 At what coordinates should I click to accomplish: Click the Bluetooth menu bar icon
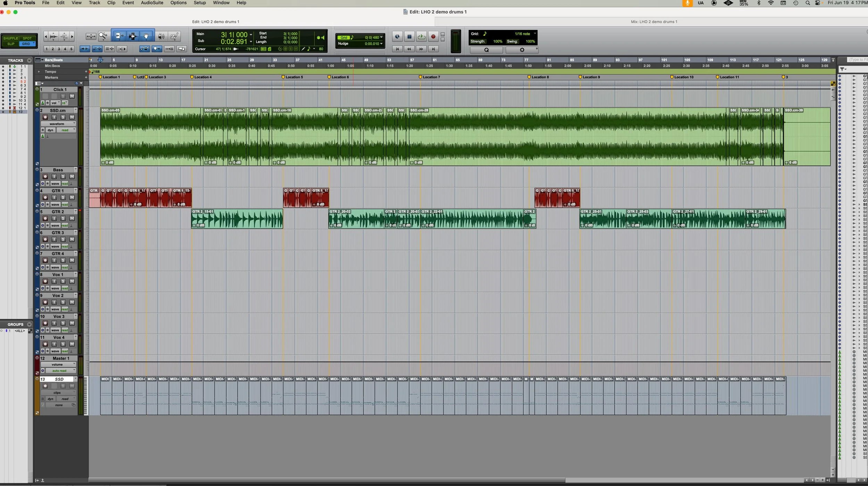pos(759,3)
